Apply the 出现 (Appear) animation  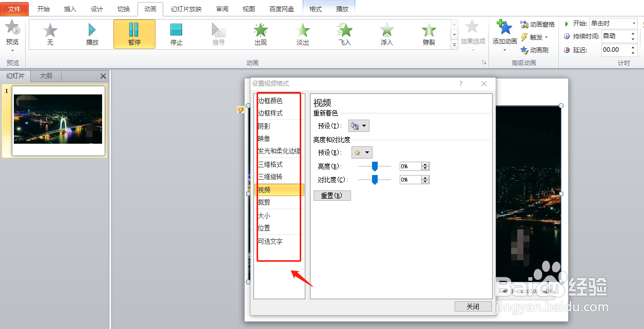(x=260, y=34)
